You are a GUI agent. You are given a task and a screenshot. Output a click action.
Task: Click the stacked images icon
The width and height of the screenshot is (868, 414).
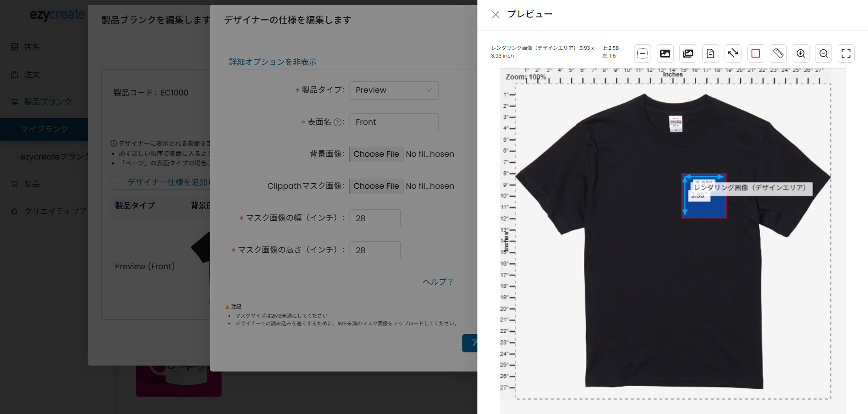688,53
